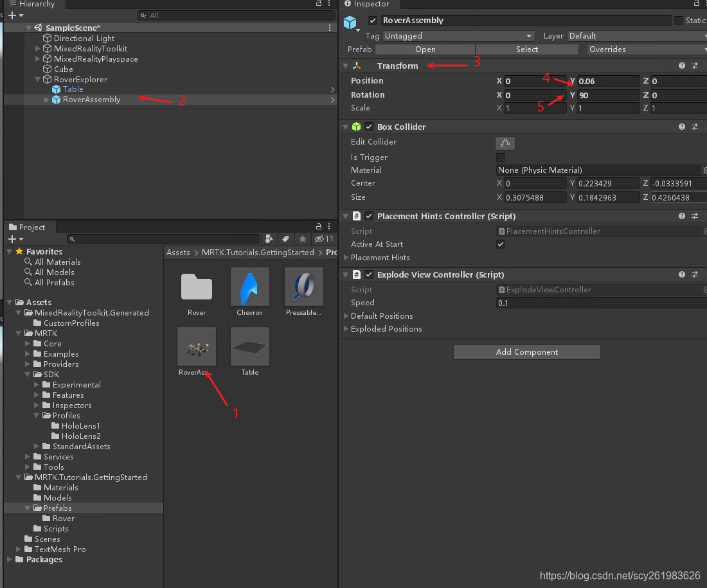Screen dimensions: 707x588
Task: Click the Project panel search field
Action: coord(163,239)
